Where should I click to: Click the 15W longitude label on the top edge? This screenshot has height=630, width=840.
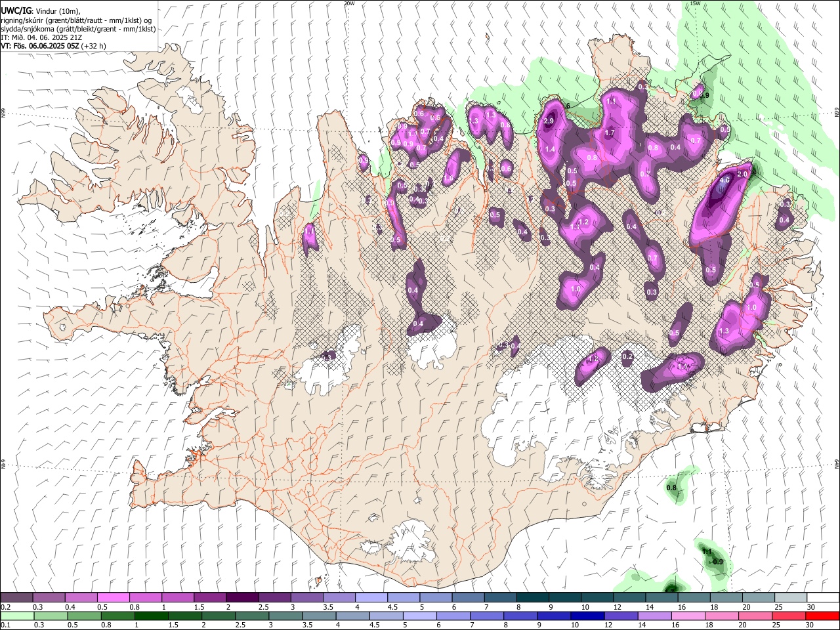(695, 3)
